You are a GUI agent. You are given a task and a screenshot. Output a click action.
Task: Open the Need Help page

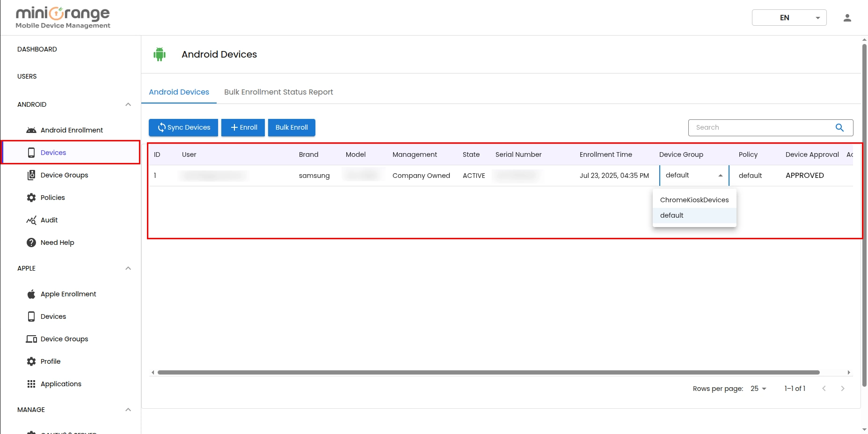click(57, 243)
